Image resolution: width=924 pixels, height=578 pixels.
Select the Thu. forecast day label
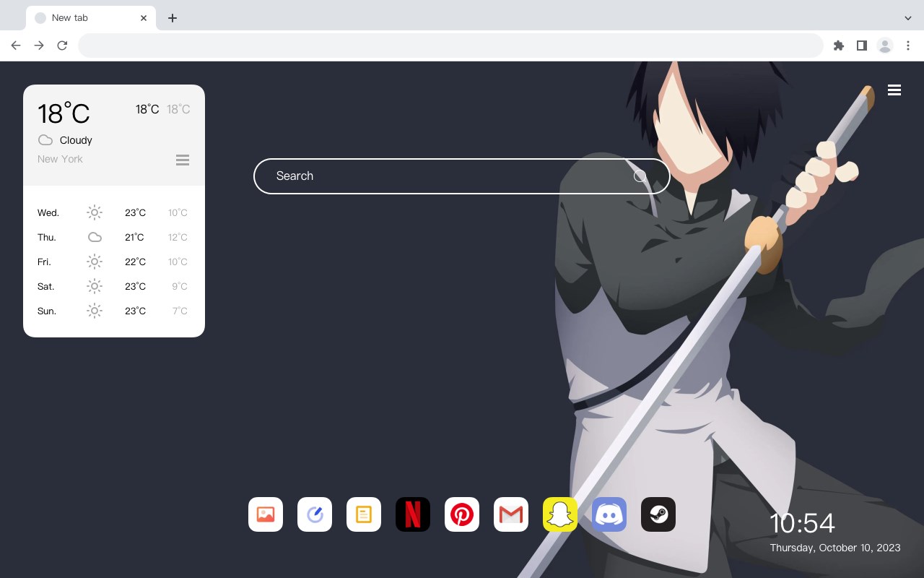(x=47, y=237)
